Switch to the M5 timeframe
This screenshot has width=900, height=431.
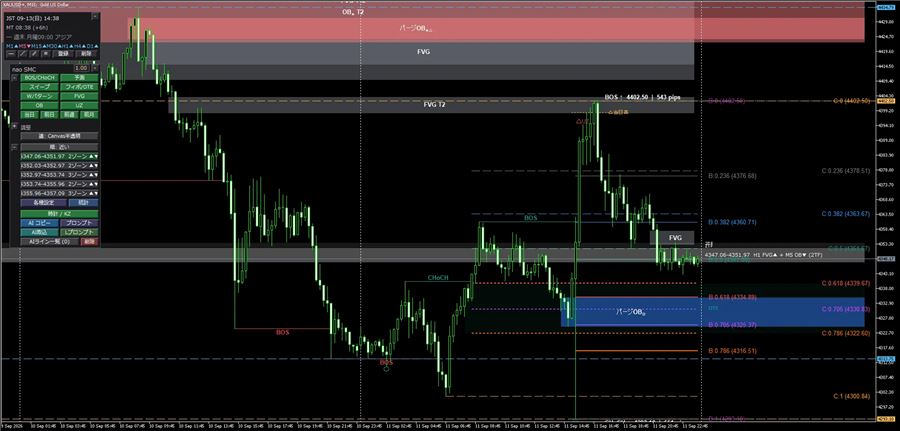24,46
